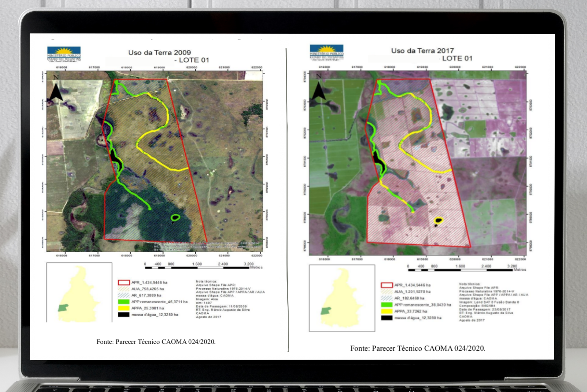The height and width of the screenshot is (392, 587).
Task: Click the 'Uso da Terra 2009' title
Action: (x=160, y=53)
